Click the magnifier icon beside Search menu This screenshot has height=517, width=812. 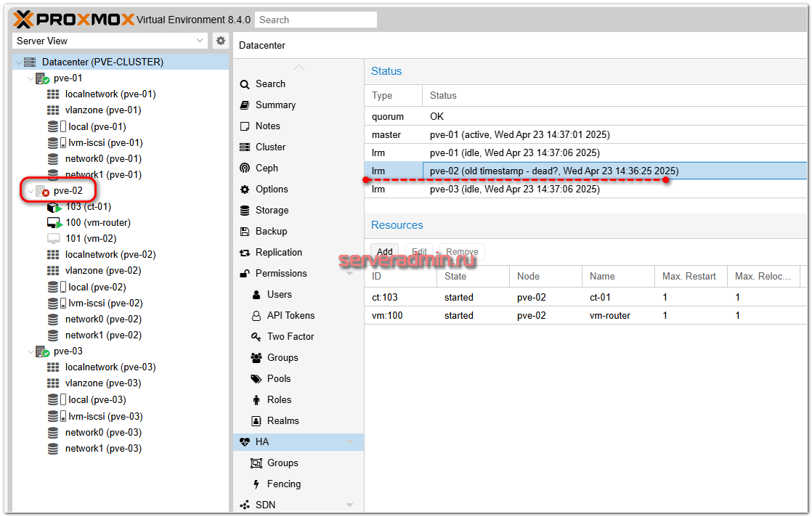click(x=245, y=84)
